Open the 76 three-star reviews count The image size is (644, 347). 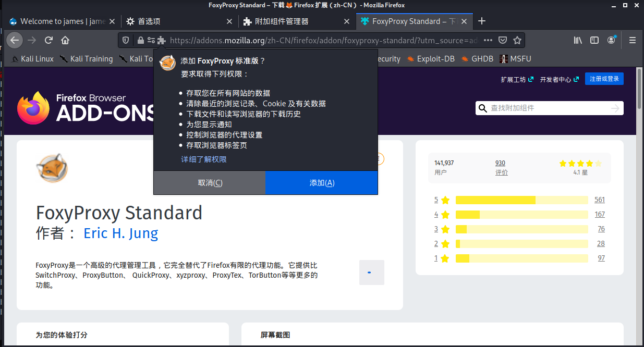601,229
